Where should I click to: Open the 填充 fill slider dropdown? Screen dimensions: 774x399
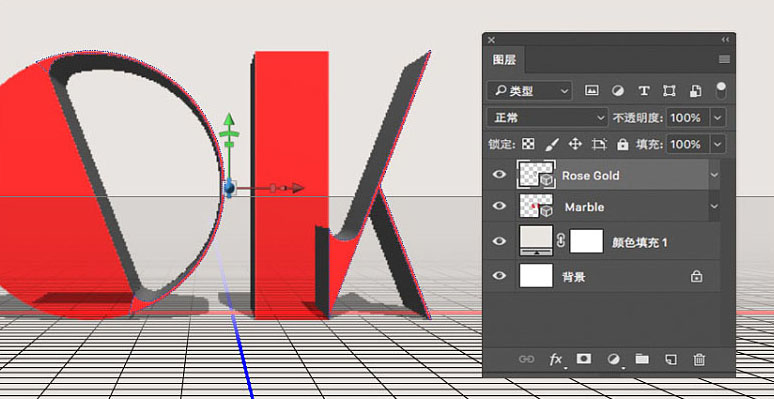coord(718,144)
